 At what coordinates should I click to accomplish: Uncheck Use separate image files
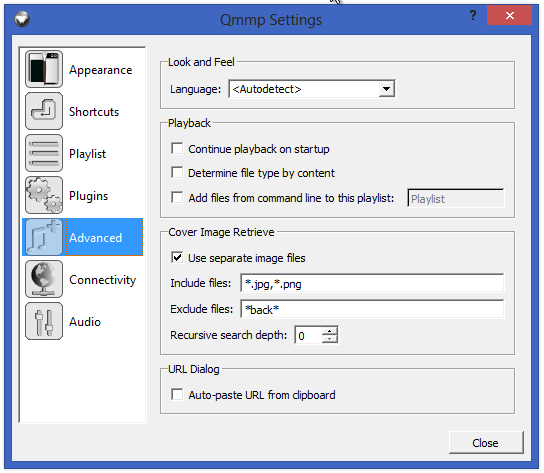[177, 257]
